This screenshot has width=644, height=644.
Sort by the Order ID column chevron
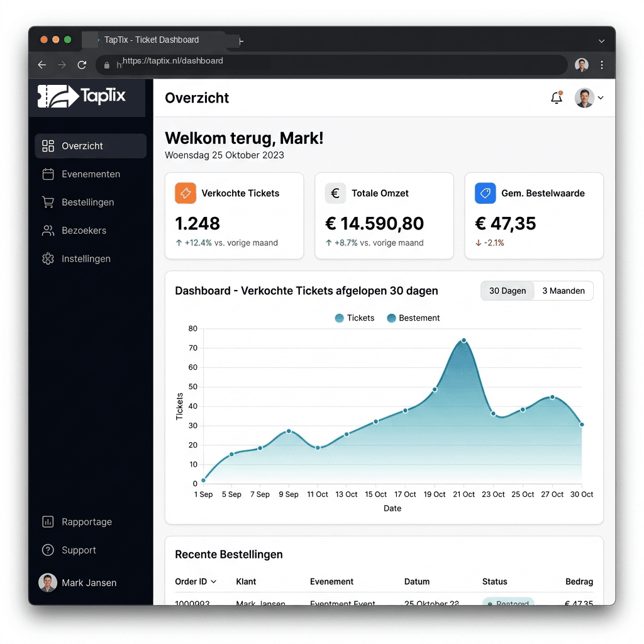(x=214, y=582)
